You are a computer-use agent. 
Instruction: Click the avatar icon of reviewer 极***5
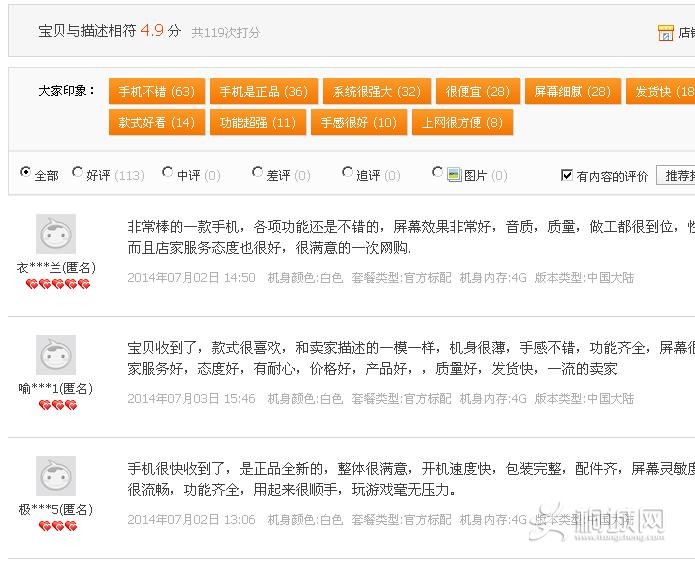pos(56,476)
